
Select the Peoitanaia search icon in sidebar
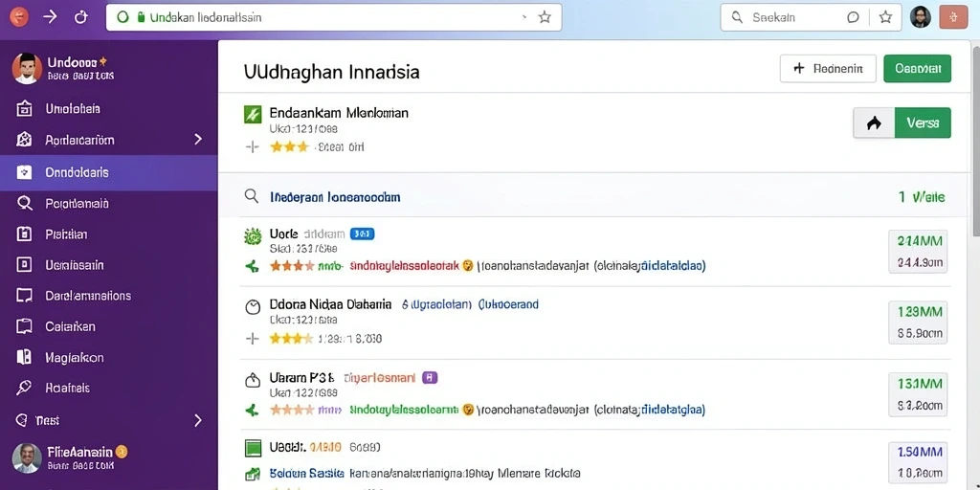click(24, 203)
